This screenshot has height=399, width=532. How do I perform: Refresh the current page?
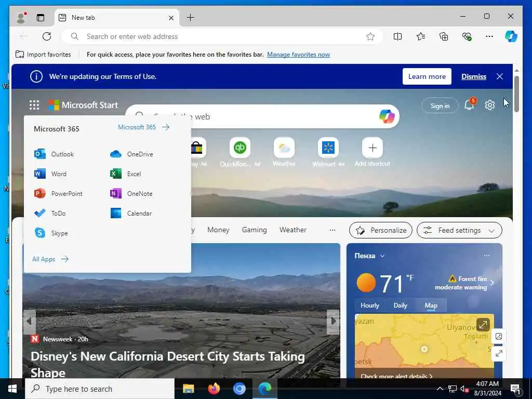tap(47, 36)
